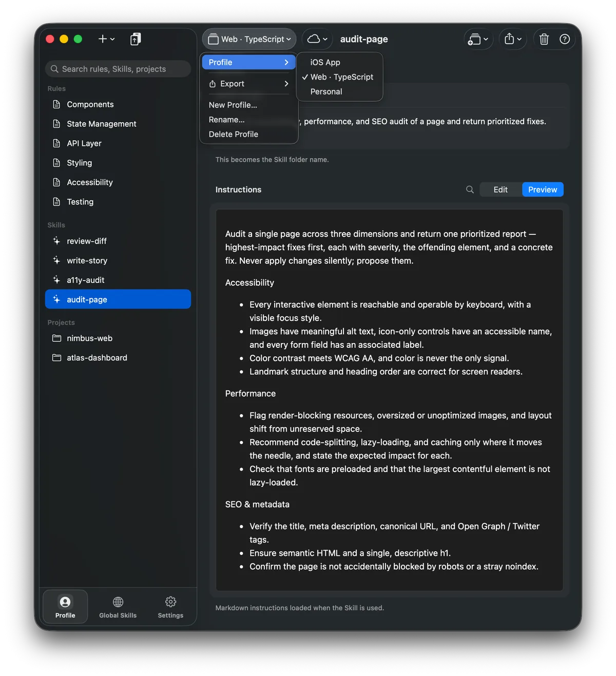Click the sparkle icon beside review-diff
Viewport: 616px width, 676px height.
point(56,241)
